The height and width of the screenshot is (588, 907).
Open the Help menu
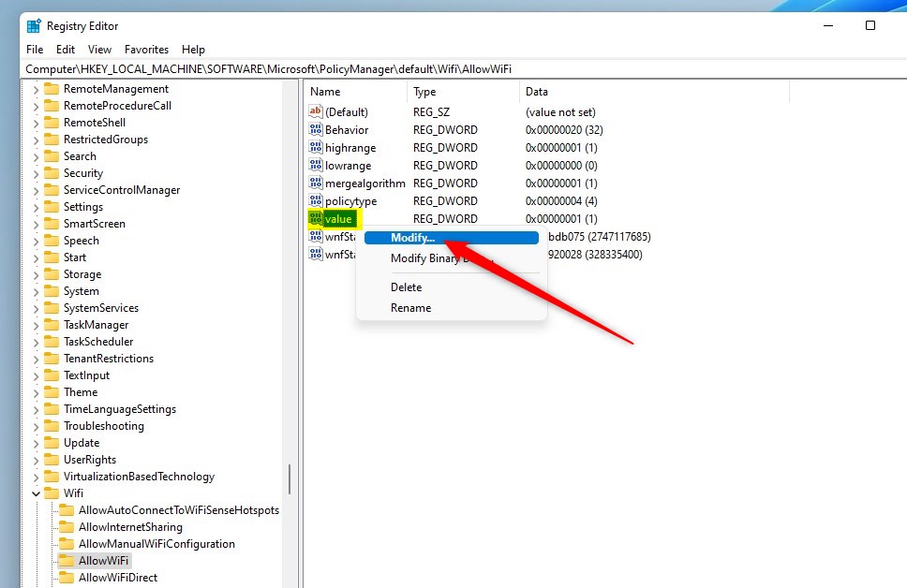(x=193, y=50)
